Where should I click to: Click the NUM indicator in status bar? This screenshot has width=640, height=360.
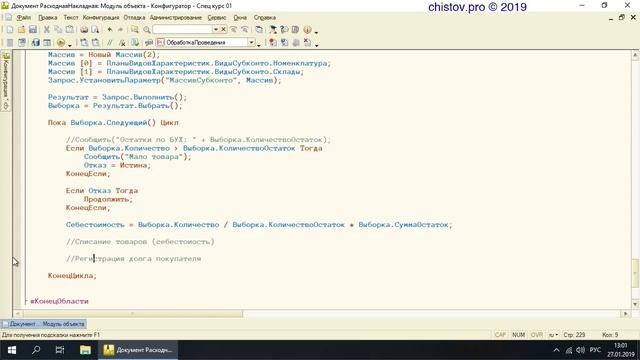click(518, 335)
